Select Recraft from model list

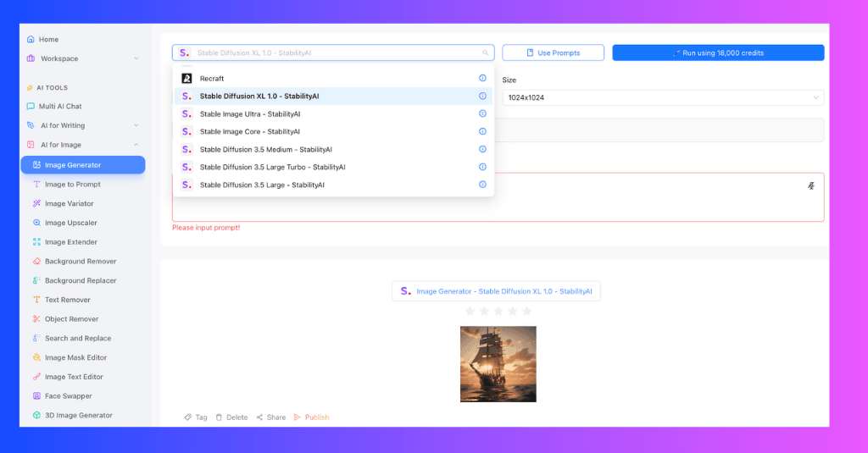(333, 78)
